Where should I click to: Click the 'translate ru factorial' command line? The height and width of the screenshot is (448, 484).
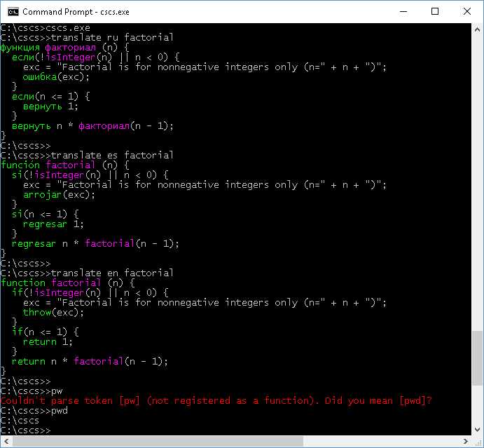[x=87, y=38]
